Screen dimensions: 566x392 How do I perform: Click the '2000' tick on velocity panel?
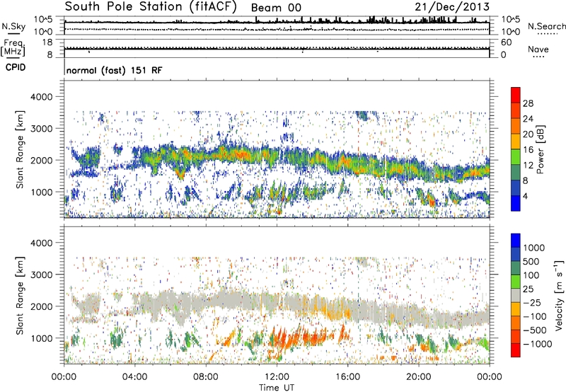pos(41,306)
